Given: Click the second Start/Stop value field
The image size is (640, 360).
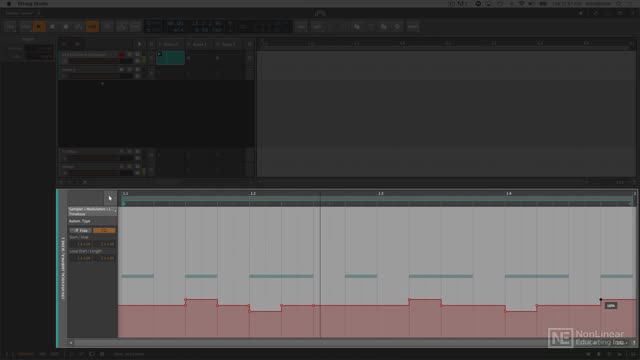Looking at the screenshot, I should [104, 244].
